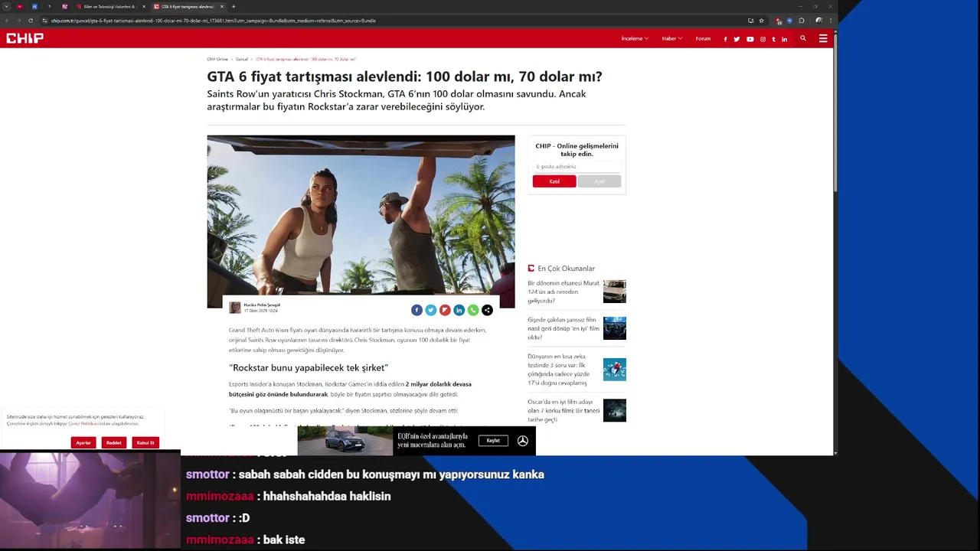Open the CHIP logo homepage link

coord(24,38)
